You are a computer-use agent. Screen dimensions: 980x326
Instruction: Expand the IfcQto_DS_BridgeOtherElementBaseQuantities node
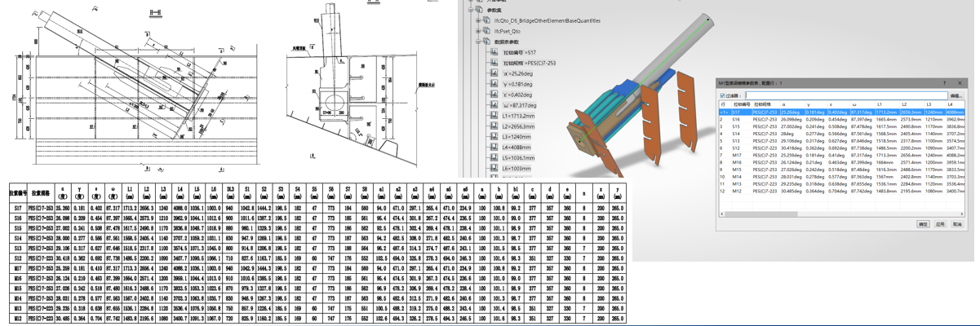[x=478, y=20]
